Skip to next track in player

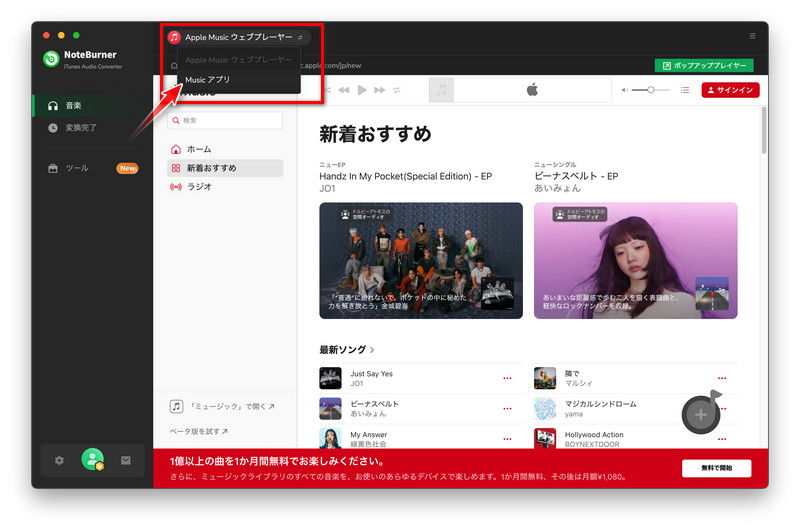pos(380,90)
